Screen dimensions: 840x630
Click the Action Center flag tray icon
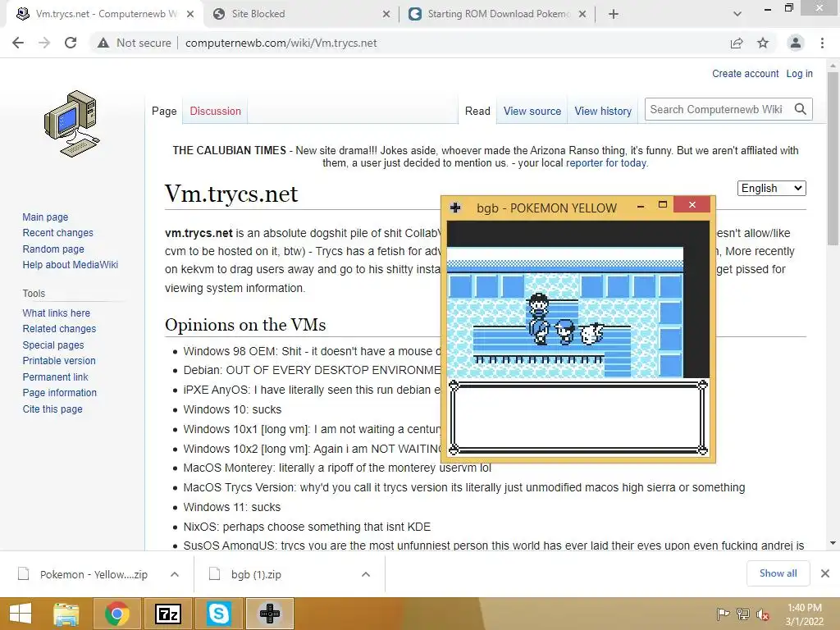(723, 614)
